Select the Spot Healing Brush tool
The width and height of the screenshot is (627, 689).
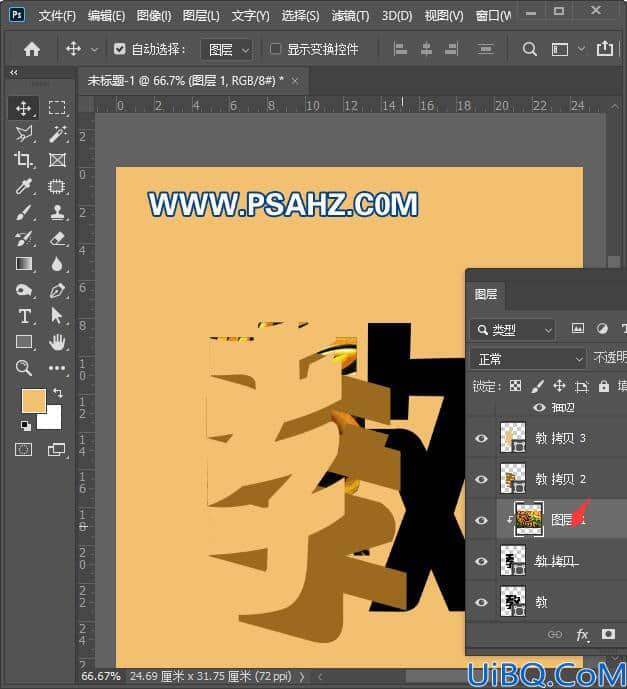click(x=57, y=186)
